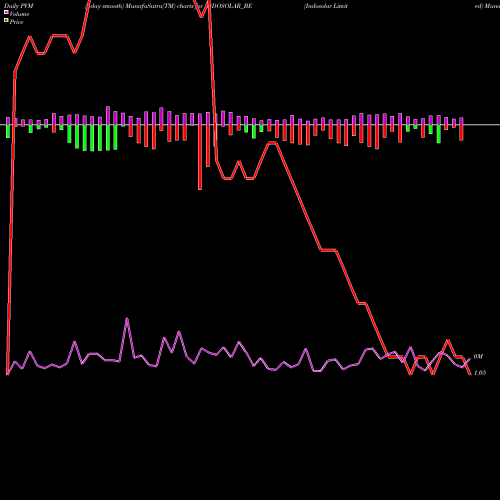Click the '(Indosolar Limit' company name text
This screenshot has height=500, width=500.
click(326, 6)
